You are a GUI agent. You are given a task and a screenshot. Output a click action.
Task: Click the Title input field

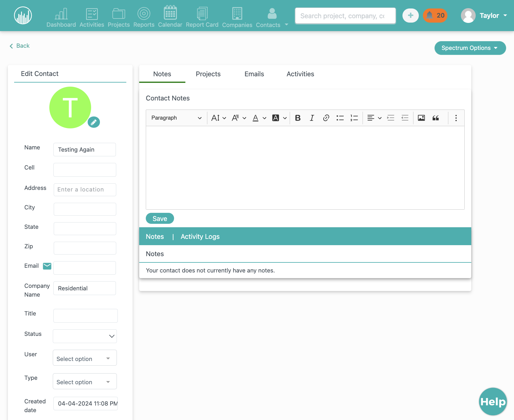click(85, 316)
